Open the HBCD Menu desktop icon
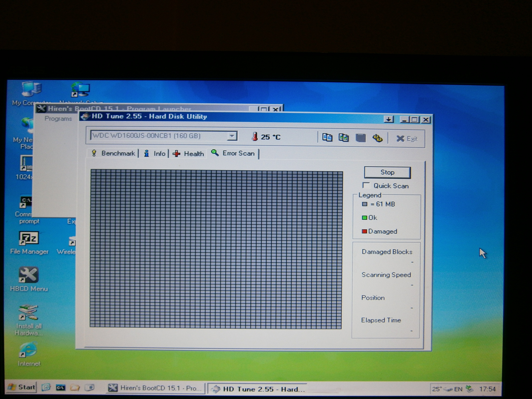This screenshot has height=399, width=532. click(29, 275)
